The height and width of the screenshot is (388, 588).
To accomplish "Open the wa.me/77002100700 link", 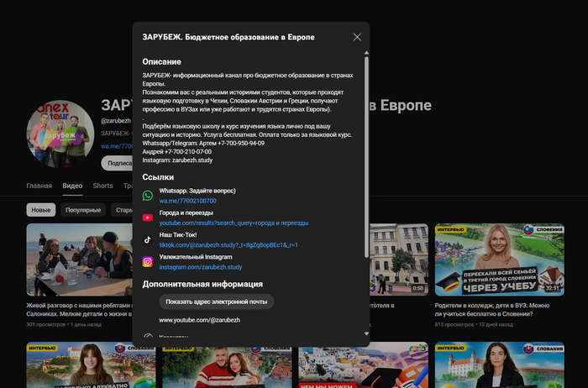I will pos(187,201).
